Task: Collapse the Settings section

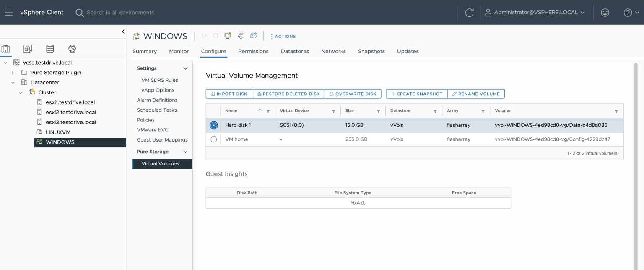Action: pos(185,68)
